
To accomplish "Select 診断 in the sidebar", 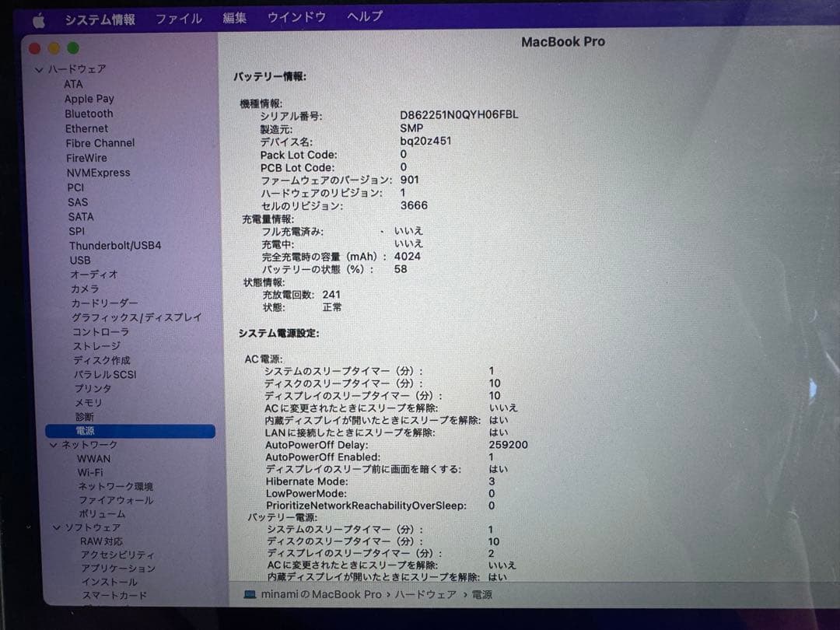I will [x=85, y=417].
